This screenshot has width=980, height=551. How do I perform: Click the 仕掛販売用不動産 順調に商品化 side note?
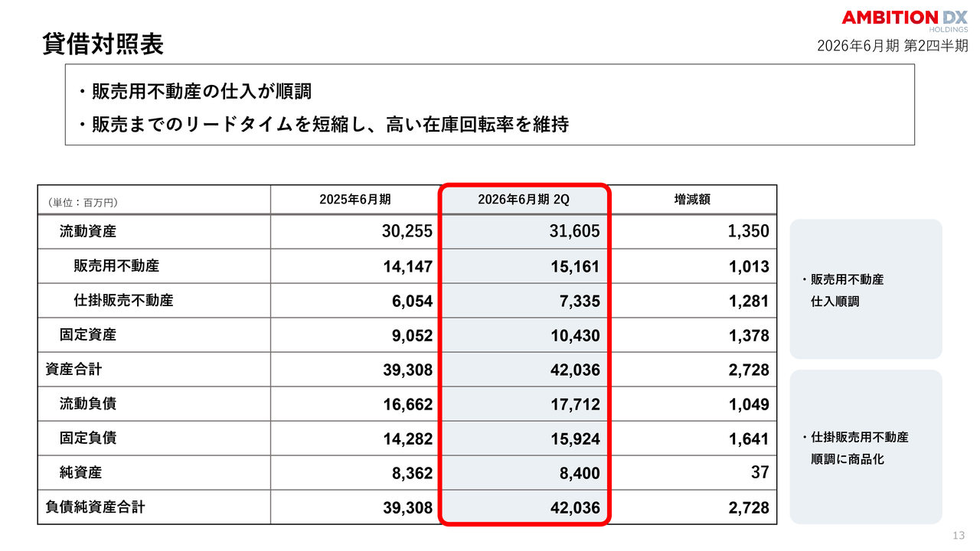(857, 448)
